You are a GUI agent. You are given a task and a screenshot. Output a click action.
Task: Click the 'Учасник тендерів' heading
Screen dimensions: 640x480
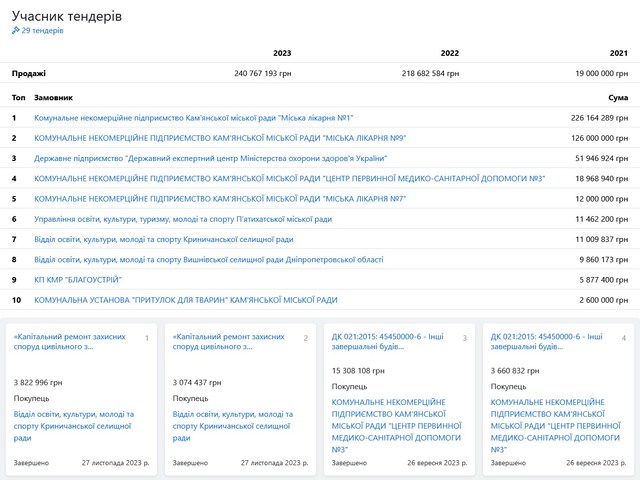click(67, 16)
